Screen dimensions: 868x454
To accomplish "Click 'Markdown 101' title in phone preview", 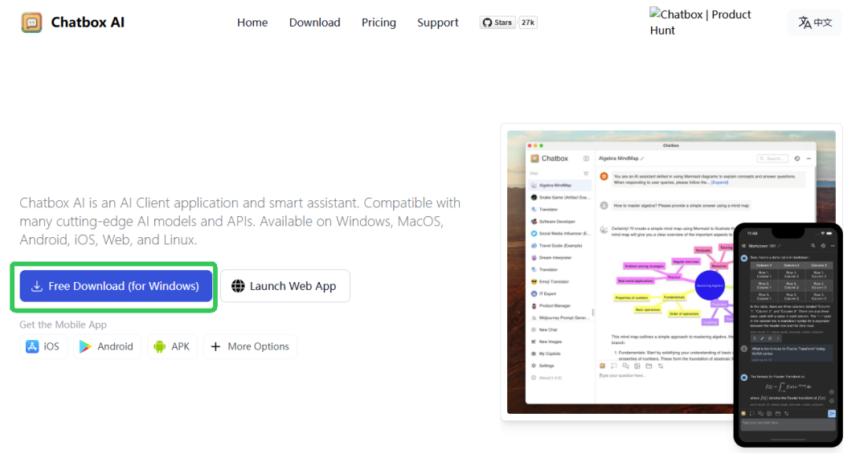I will tap(763, 246).
